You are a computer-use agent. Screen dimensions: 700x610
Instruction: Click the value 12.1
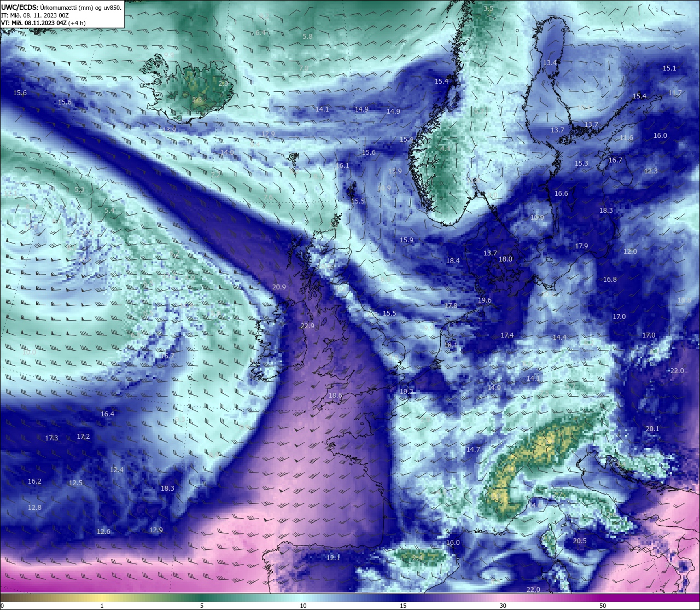[x=333, y=557]
